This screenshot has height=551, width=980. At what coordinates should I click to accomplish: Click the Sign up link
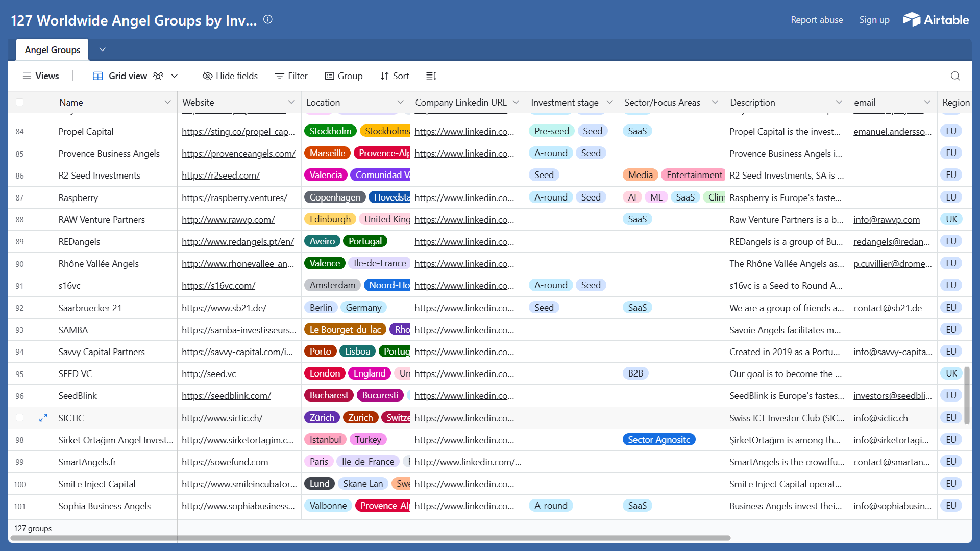[x=874, y=20]
